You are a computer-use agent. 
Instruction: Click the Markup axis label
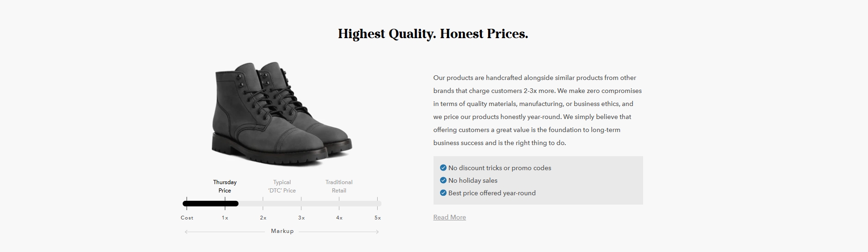click(282, 231)
